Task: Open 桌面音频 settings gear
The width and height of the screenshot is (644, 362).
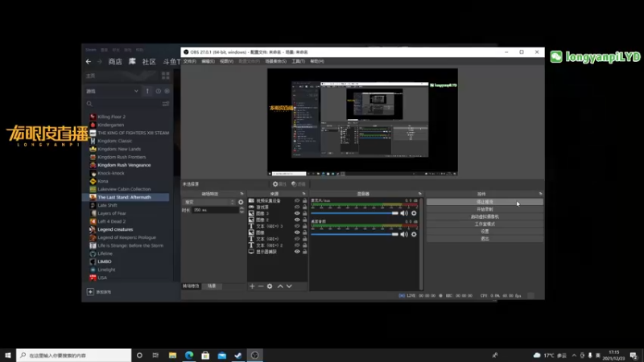Action: [414, 234]
